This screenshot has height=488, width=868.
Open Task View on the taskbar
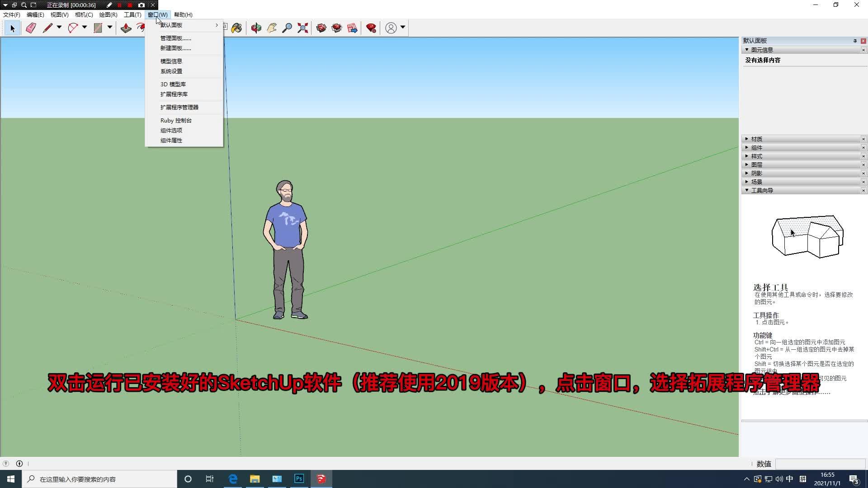click(210, 479)
